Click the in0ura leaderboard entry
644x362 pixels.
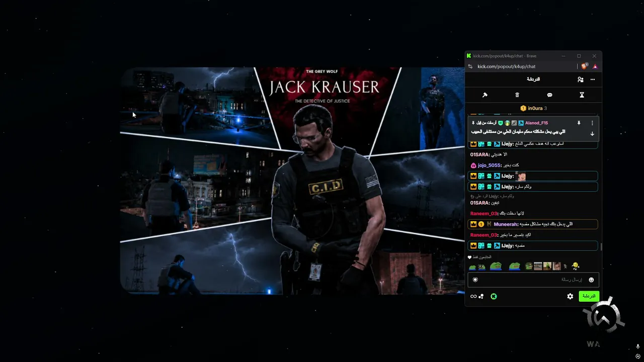coord(533,108)
